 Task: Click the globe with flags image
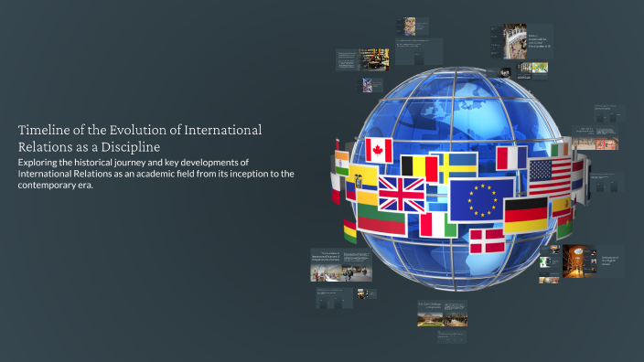coord(460,180)
